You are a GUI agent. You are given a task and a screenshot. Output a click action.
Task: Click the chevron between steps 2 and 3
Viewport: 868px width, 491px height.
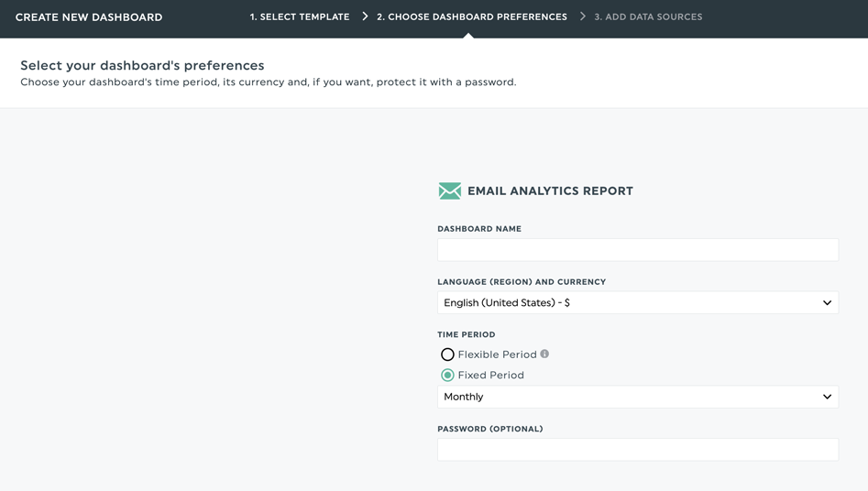(x=582, y=16)
